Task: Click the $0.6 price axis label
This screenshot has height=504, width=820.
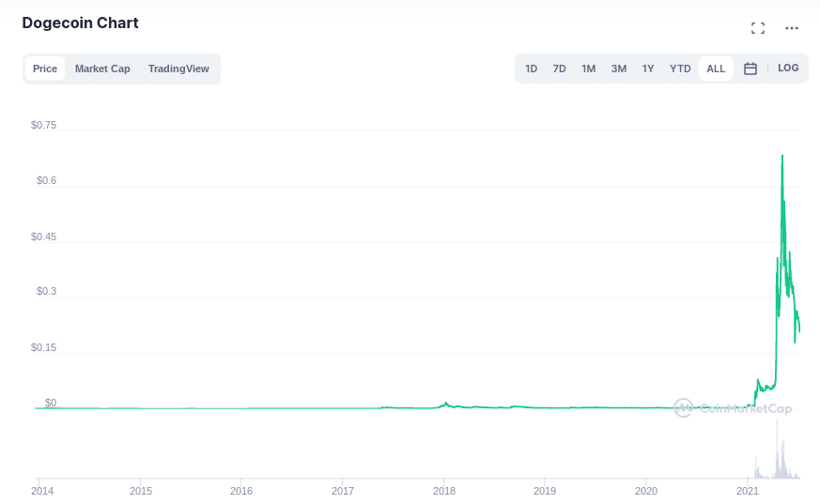Action: pos(46,181)
